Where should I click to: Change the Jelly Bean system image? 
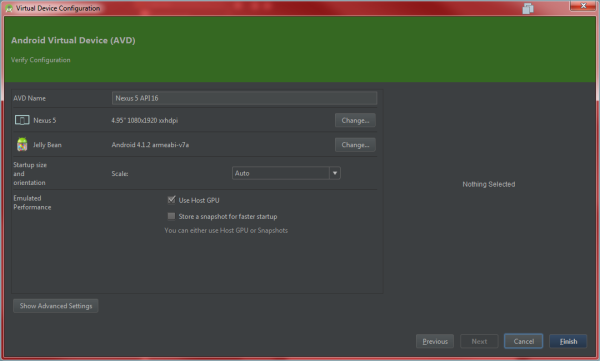(x=355, y=145)
